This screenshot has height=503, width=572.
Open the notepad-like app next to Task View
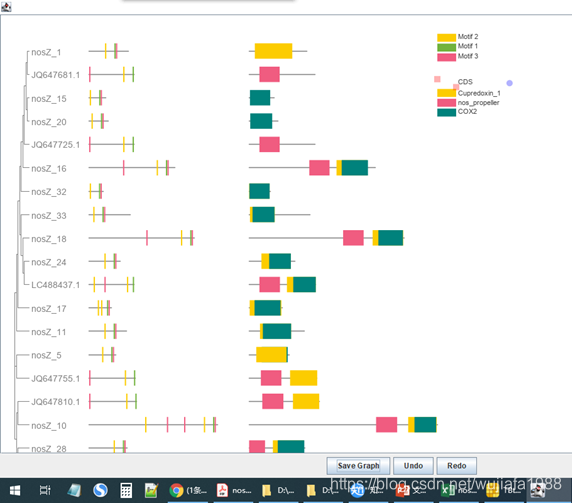pos(74,491)
